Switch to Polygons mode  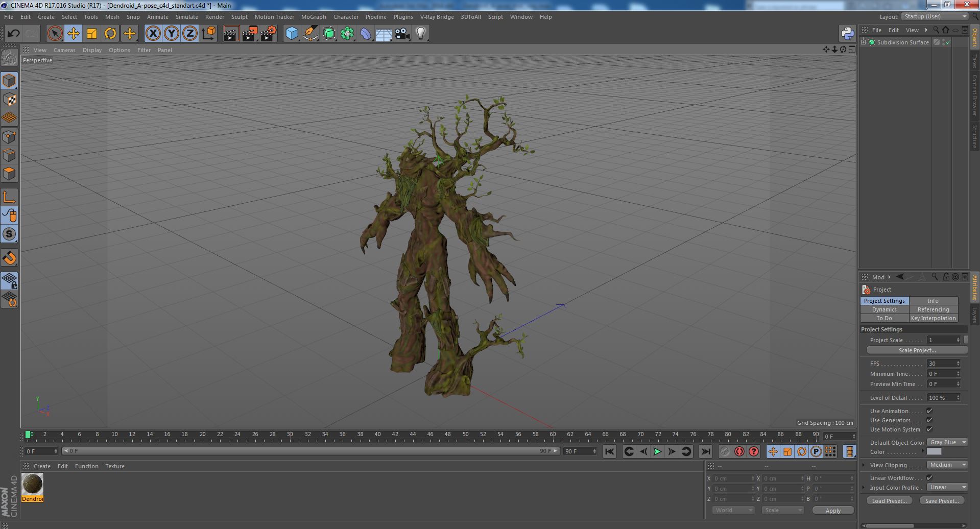point(9,174)
